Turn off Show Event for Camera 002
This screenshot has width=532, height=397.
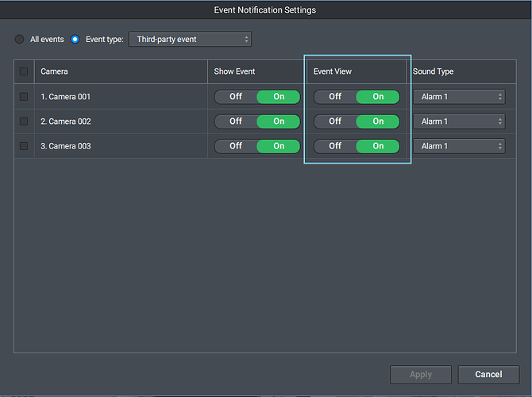point(236,121)
